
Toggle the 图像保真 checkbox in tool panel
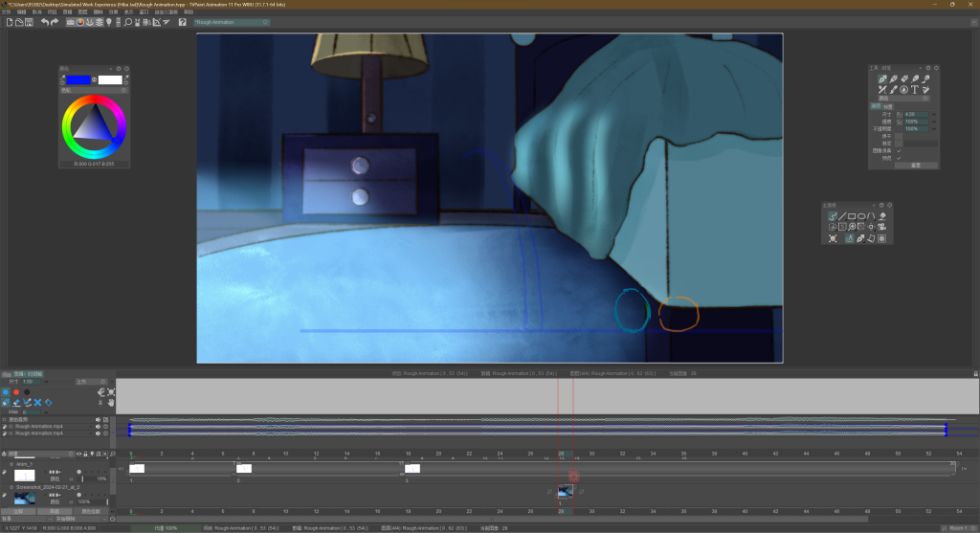(x=899, y=150)
